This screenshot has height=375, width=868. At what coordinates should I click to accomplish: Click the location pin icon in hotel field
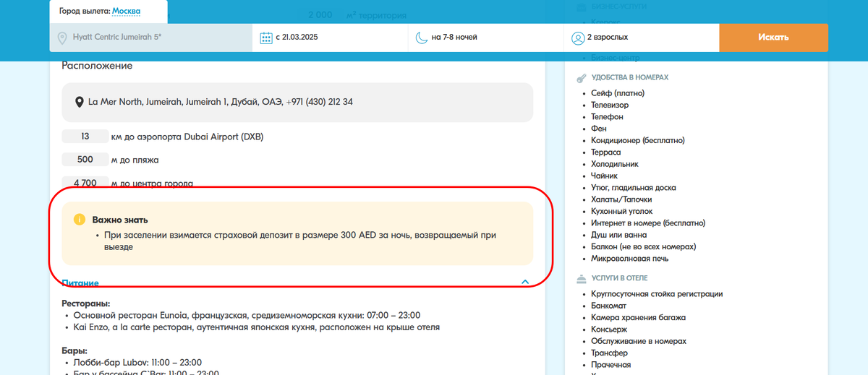[63, 38]
